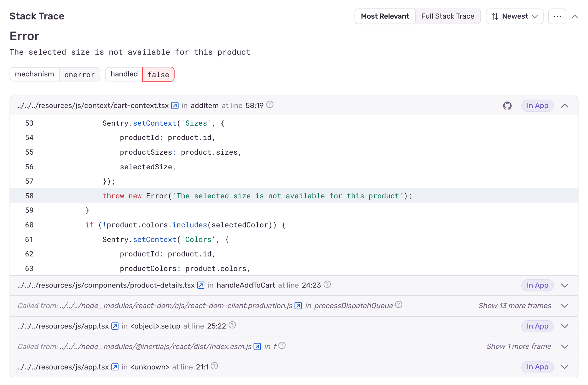Image resolution: width=588 pixels, height=385 pixels.
Task: Click help icon next to processDispatchQueue
Action: coord(399,305)
